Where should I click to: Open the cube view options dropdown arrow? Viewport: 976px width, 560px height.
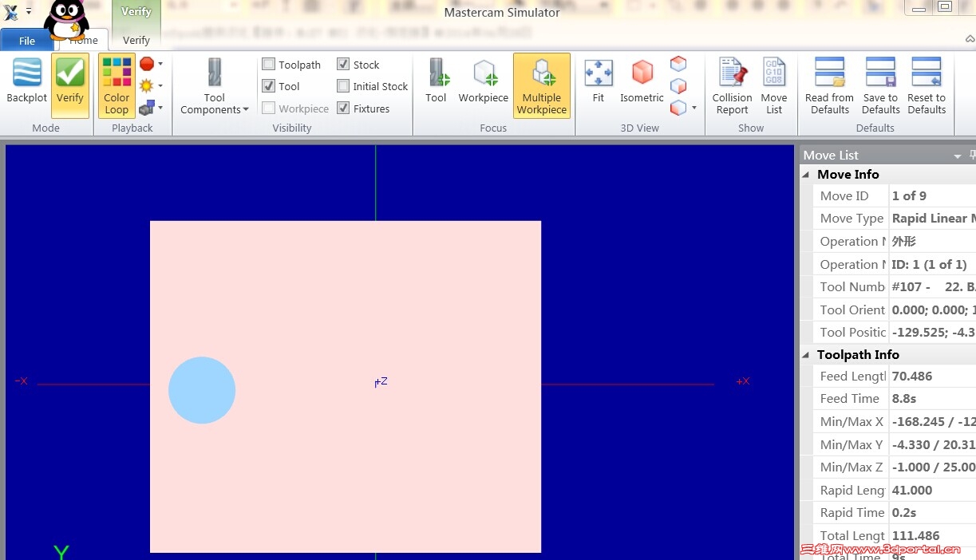click(x=694, y=108)
